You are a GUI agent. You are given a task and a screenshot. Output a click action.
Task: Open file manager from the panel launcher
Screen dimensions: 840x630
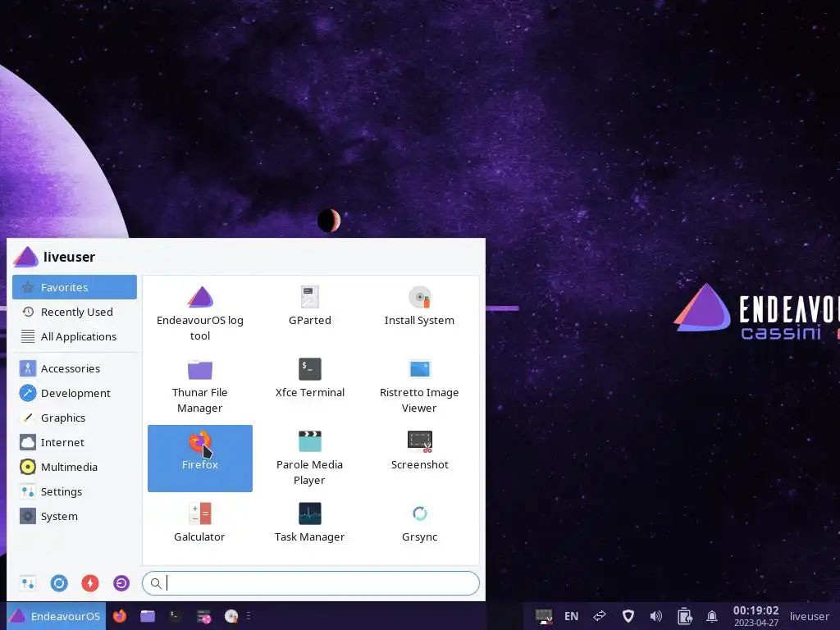(x=148, y=616)
